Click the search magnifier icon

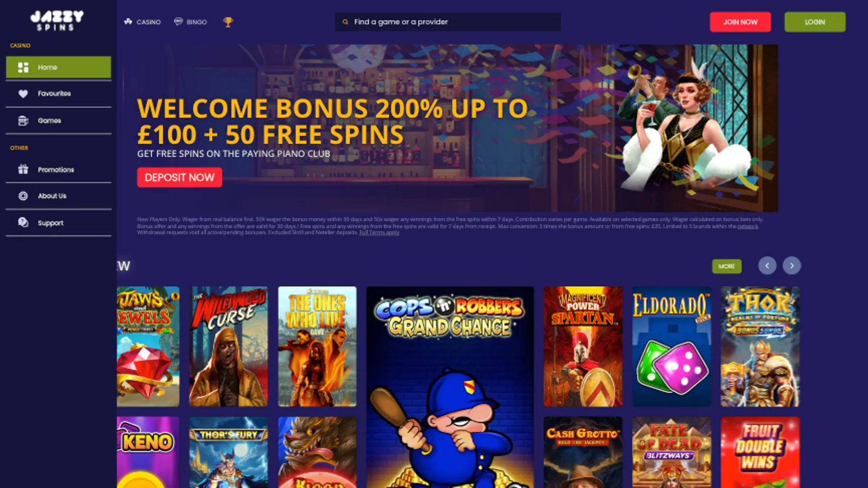345,22
